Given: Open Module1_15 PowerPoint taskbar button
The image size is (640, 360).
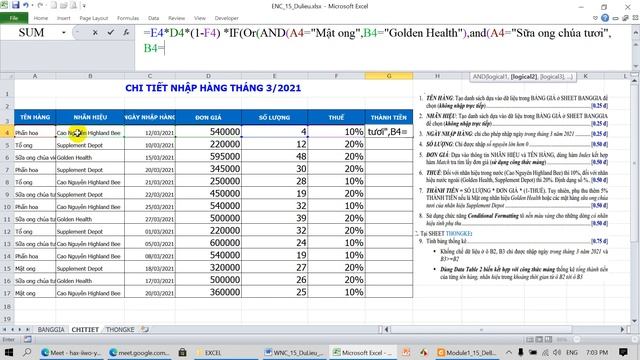Looking at the screenshot, I should pos(467,352).
